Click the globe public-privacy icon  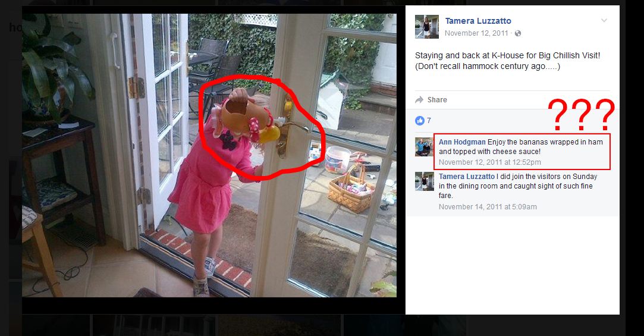tap(518, 33)
